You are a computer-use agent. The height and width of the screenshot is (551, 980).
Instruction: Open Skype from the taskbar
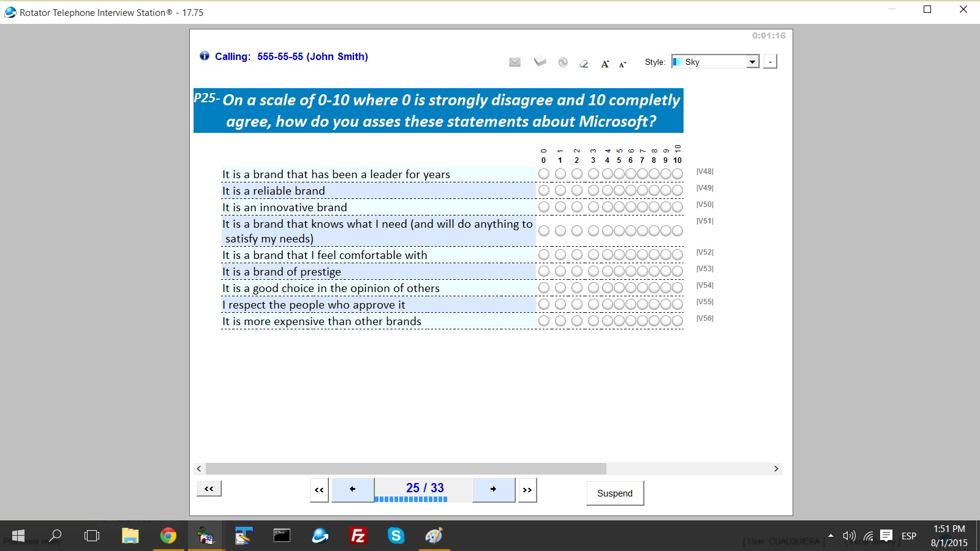[396, 536]
